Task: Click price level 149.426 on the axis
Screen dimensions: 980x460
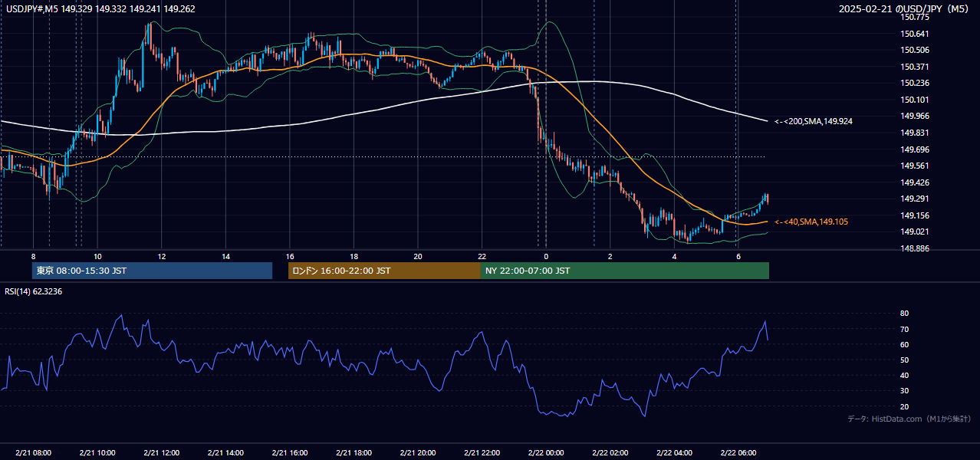Action: tap(915, 182)
